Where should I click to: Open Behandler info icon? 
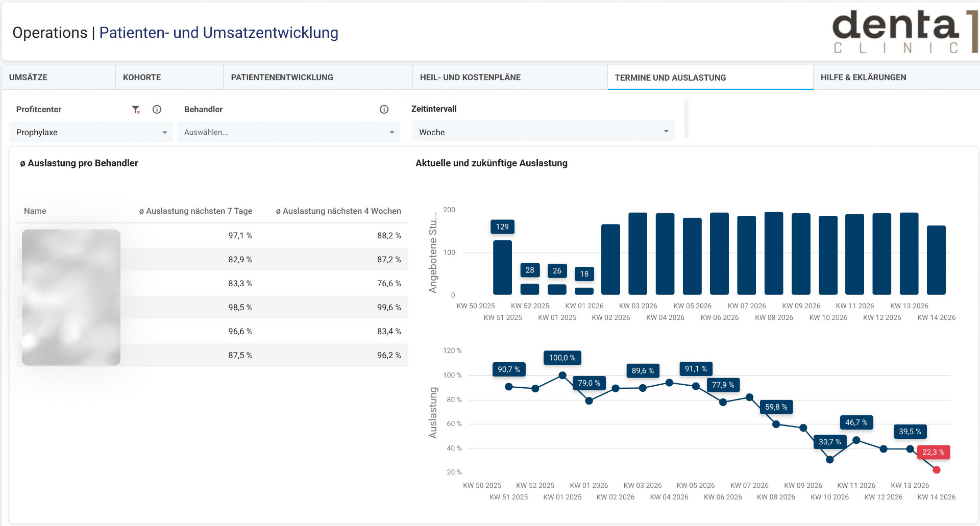(384, 109)
